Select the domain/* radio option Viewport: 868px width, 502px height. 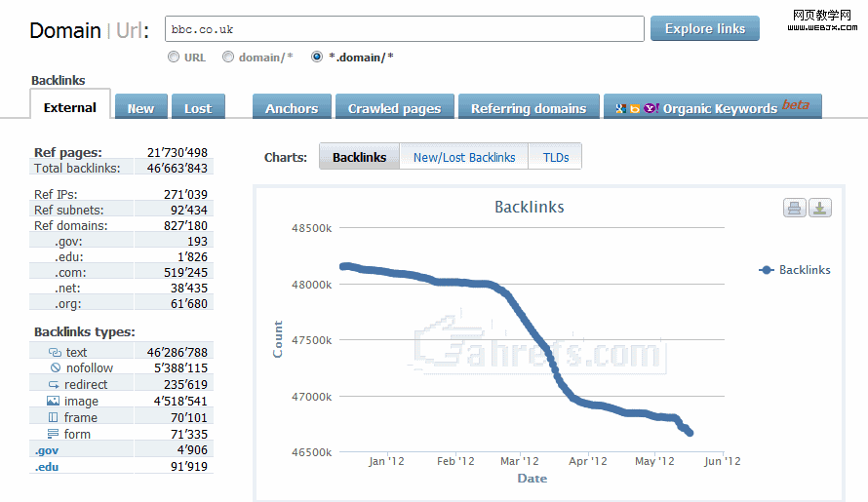point(228,58)
